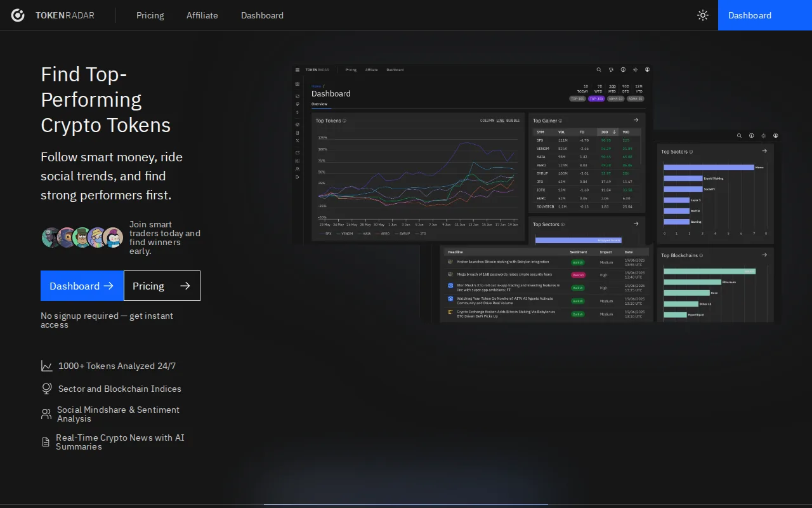Click the penguin avatar with purple mohawk

(x=113, y=237)
